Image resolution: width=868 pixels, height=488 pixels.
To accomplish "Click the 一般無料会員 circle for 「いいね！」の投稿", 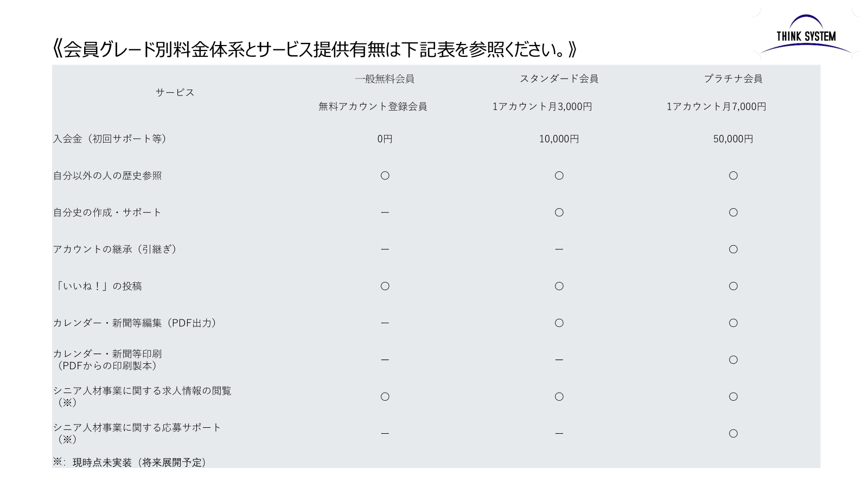I will (x=385, y=286).
